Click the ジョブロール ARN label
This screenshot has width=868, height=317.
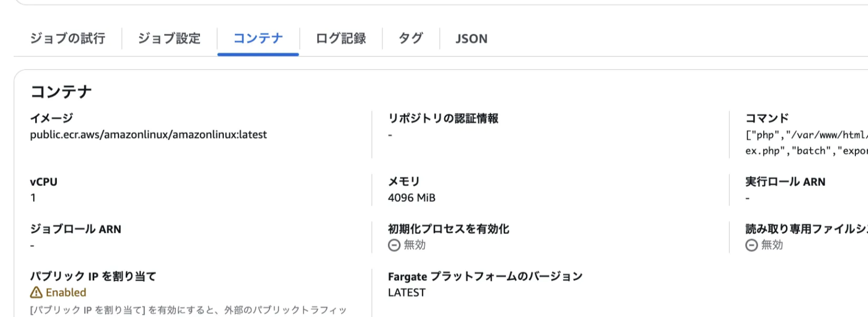pos(76,229)
